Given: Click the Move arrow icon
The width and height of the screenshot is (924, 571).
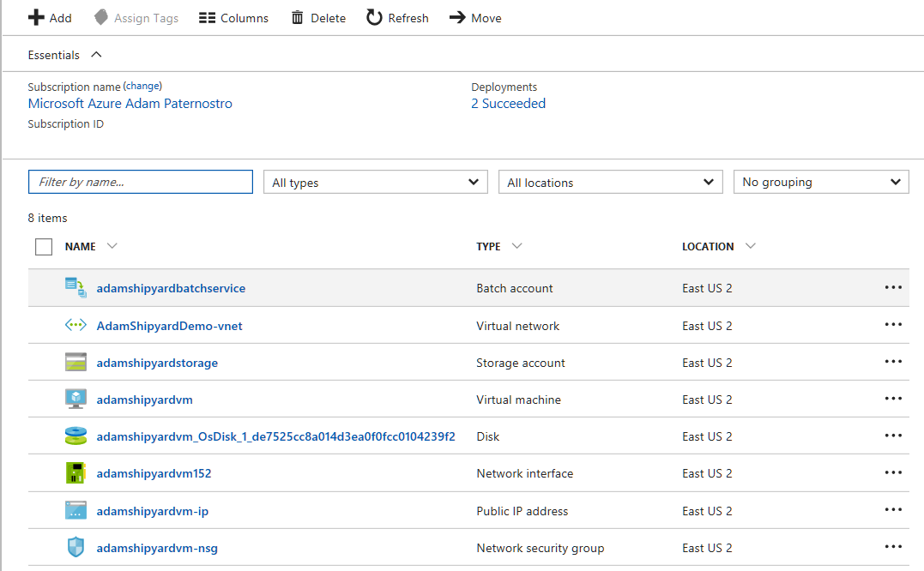Looking at the screenshot, I should click(x=457, y=18).
